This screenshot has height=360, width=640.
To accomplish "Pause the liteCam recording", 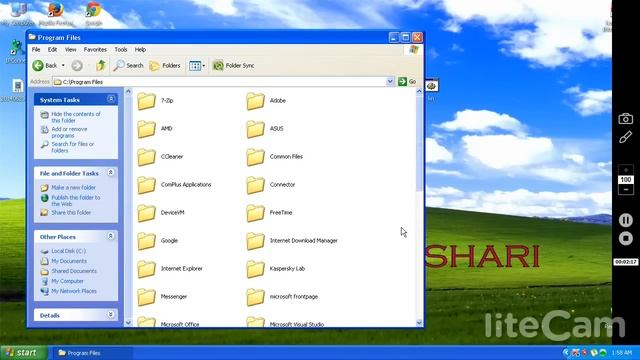I will point(625,220).
